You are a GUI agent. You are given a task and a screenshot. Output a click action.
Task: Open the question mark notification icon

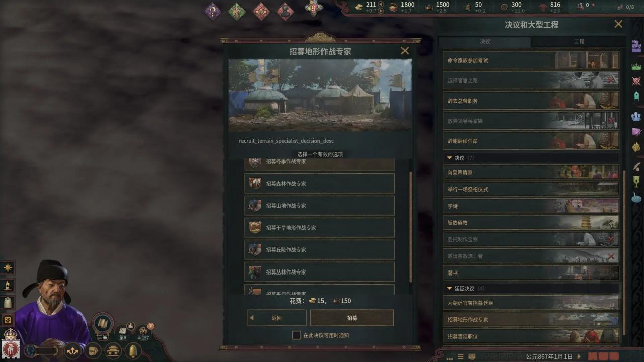212,11
